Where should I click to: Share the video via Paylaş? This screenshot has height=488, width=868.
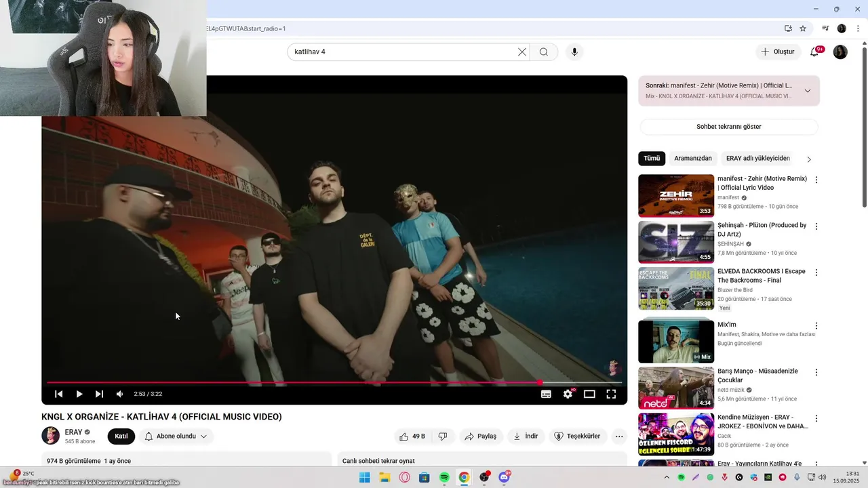480,436
